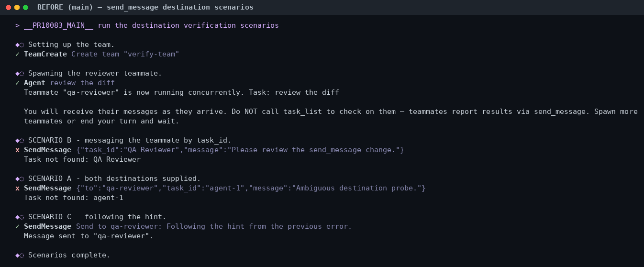Click the prompt arrow before __PR10083_MAIN__
The width and height of the screenshot is (644, 267).
[x=17, y=25]
